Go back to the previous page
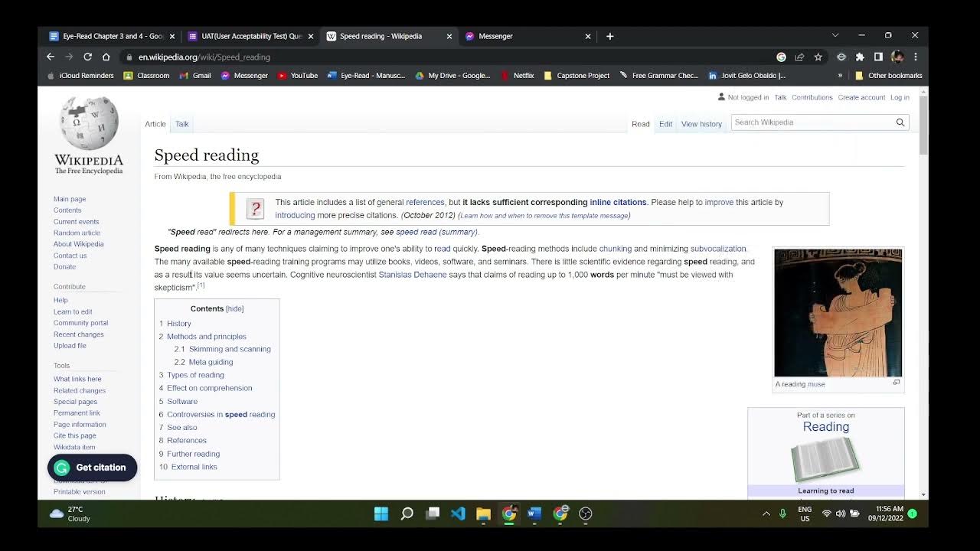This screenshot has width=980, height=551. (x=51, y=57)
